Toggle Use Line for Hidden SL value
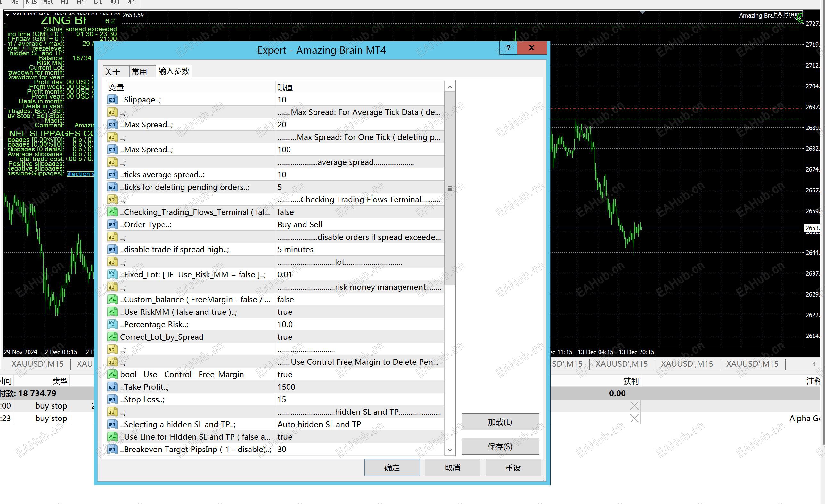Image resolution: width=825 pixels, height=504 pixels. click(x=360, y=437)
